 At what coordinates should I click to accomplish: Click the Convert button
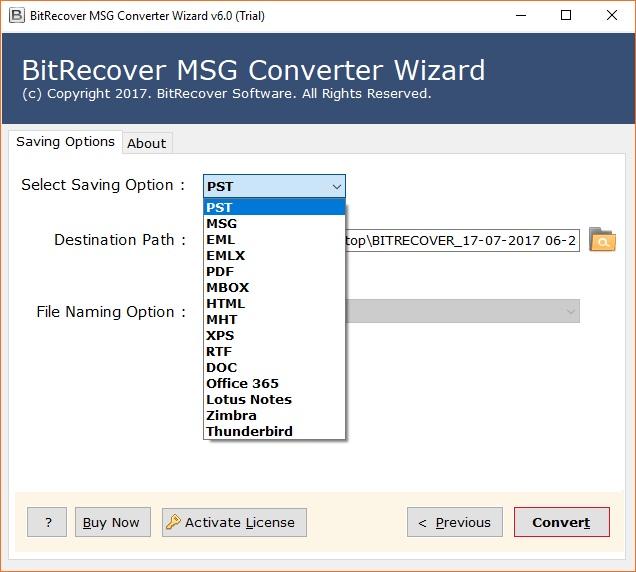pyautogui.click(x=561, y=522)
